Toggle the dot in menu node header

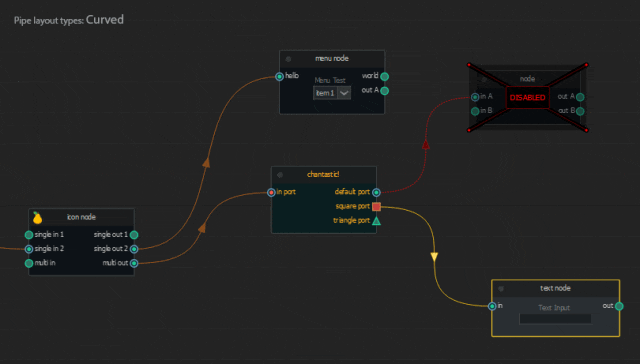tap(288, 59)
